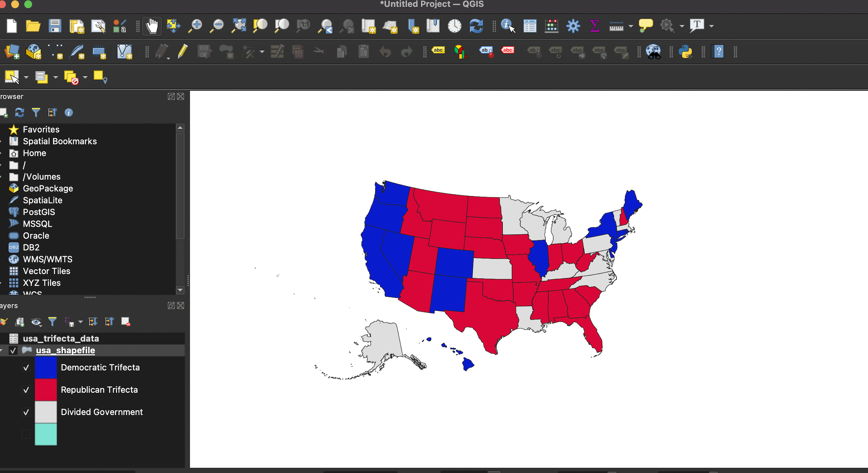Open the attribute table
The width and height of the screenshot is (868, 473).
530,26
